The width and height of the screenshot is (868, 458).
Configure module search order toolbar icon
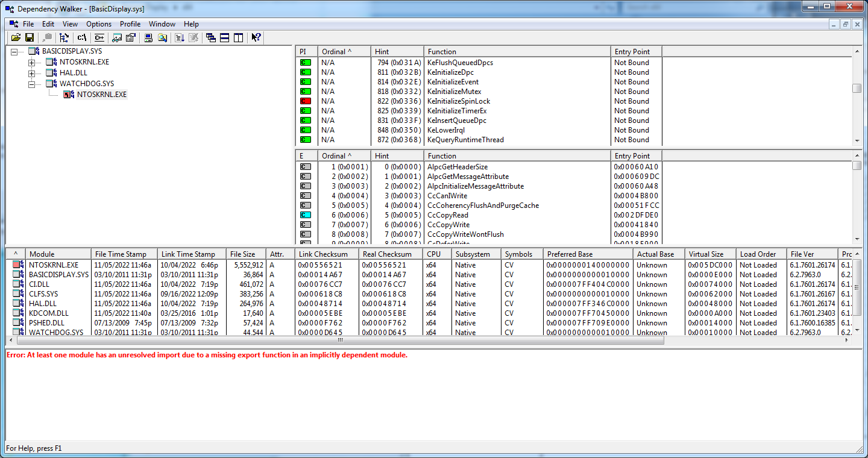pyautogui.click(x=162, y=37)
